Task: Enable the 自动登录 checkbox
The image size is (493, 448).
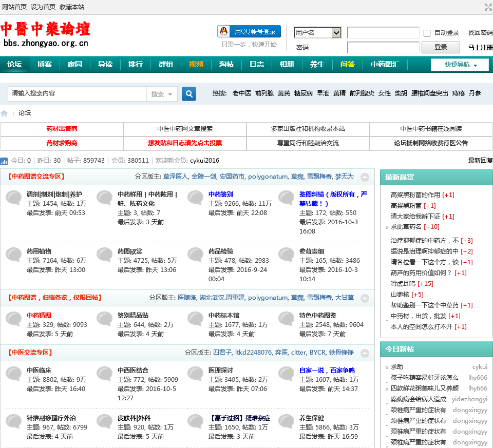Action: (x=427, y=33)
